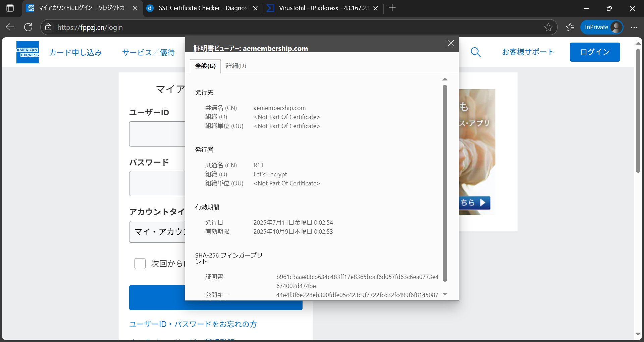Viewport: 644px width, 342px height.
Task: Open the browser settings and more menu
Action: (x=634, y=27)
